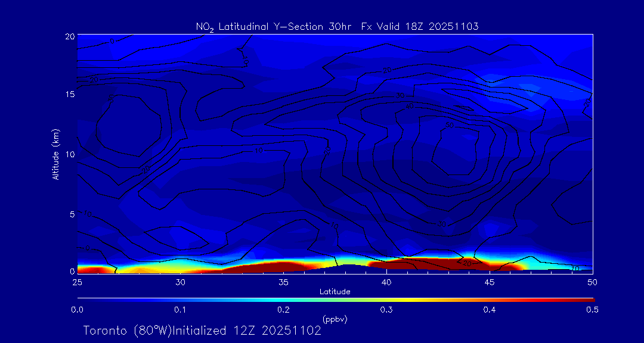Screen dimensions: 644x343
Task: Click the altitude axis tick label '15'
Action: 70,94
